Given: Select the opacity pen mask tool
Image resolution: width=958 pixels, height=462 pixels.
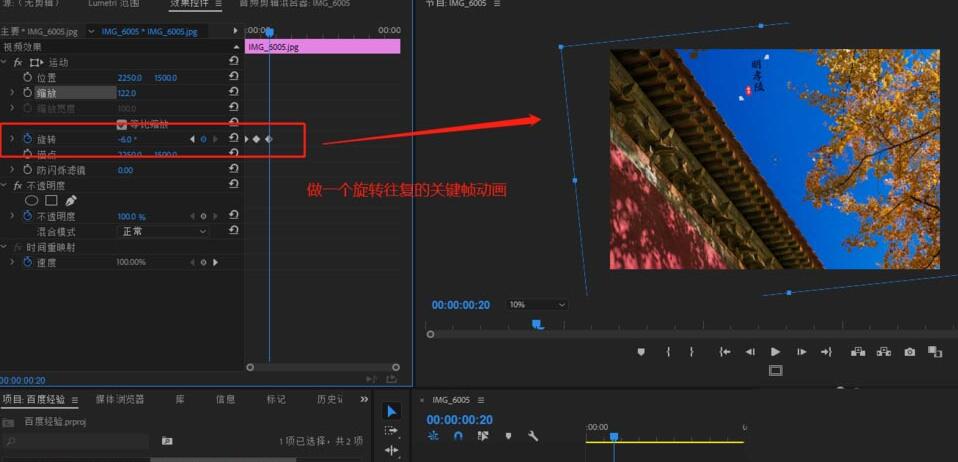Looking at the screenshot, I should pyautogui.click(x=70, y=201).
